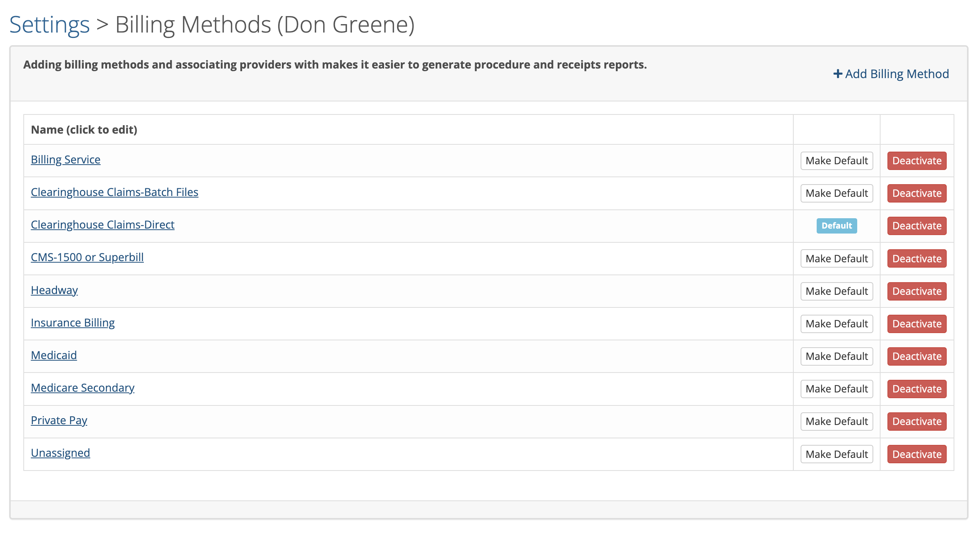This screenshot has height=536, width=980.
Task: Open the Unassigned billing method
Action: (x=60, y=453)
